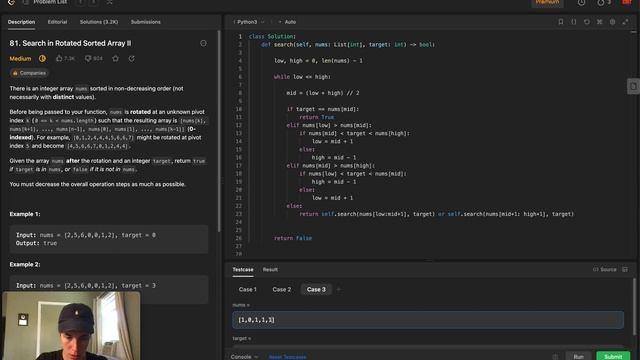Click the Premium button
This screenshot has width=640, height=360.
point(547,3)
